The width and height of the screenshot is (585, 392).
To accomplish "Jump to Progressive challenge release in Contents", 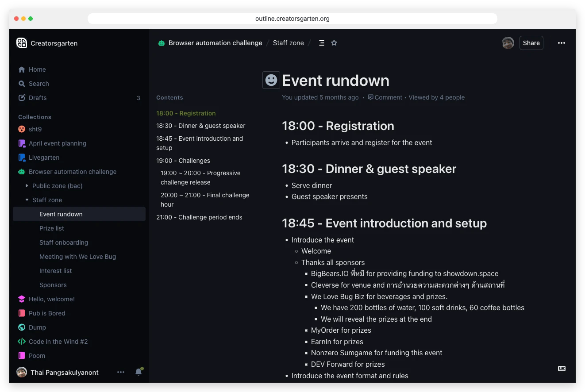I will coord(200,177).
